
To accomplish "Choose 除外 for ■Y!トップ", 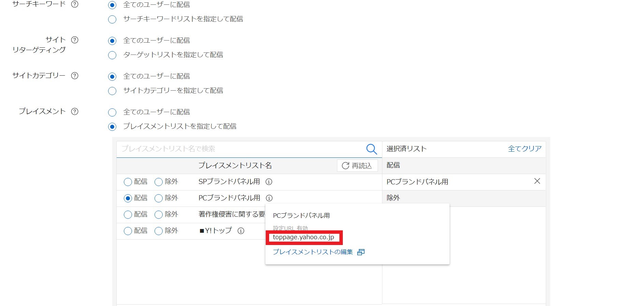I will (x=159, y=231).
